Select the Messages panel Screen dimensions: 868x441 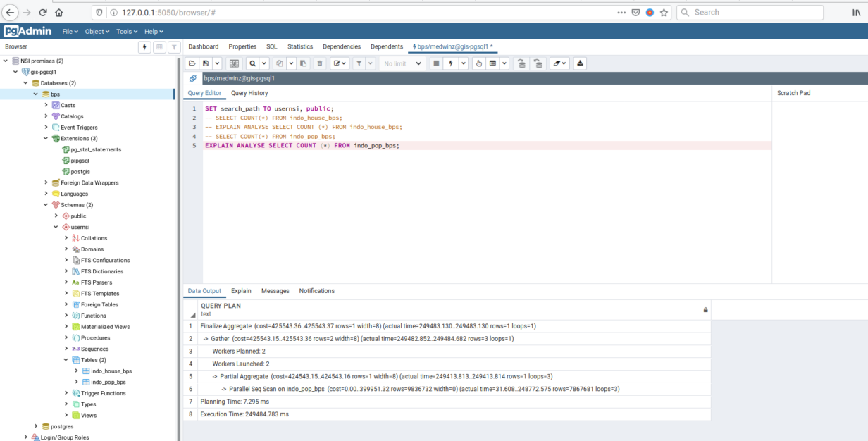click(275, 290)
